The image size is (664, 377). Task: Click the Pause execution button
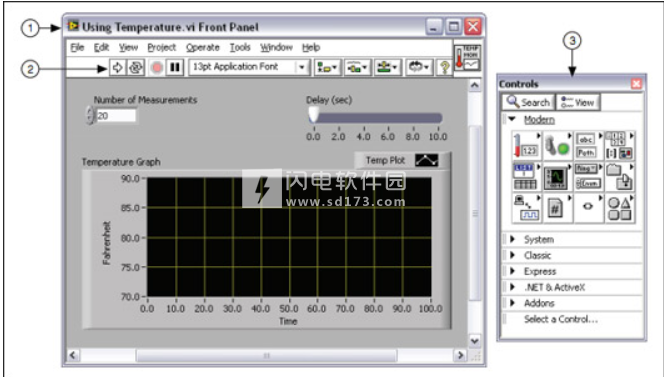pos(175,67)
